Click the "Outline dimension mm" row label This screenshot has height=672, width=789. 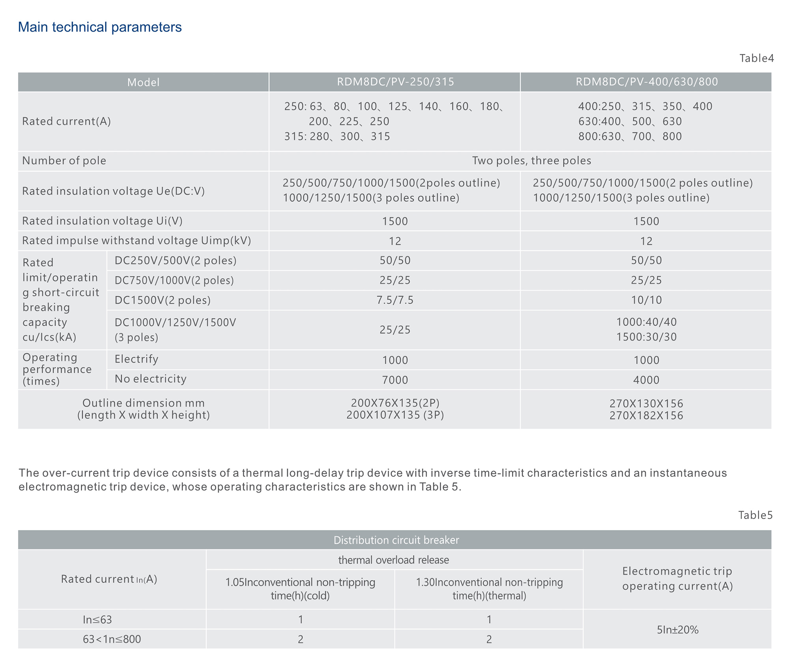point(144,409)
